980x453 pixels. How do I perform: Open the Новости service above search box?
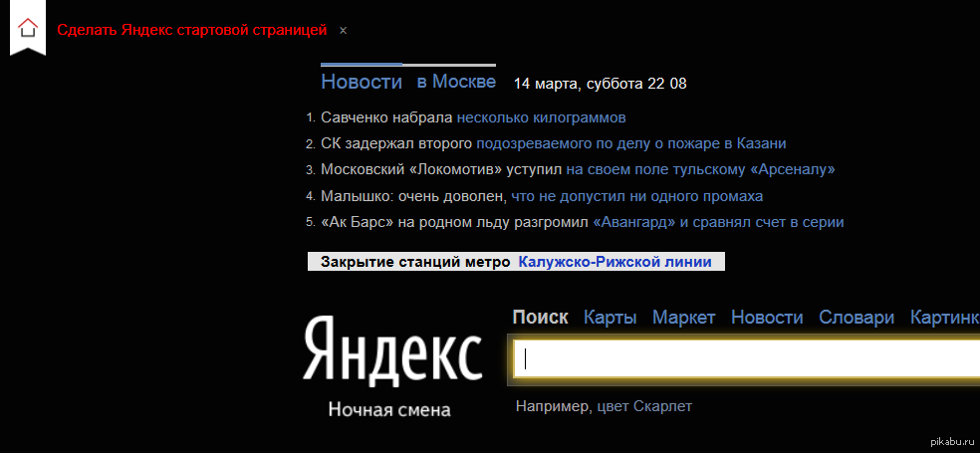767,318
